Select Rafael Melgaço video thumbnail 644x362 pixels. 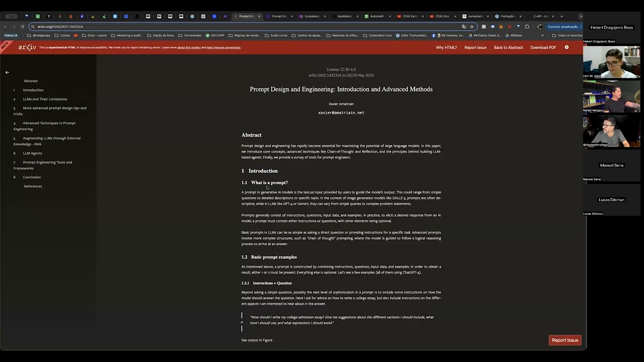click(611, 97)
